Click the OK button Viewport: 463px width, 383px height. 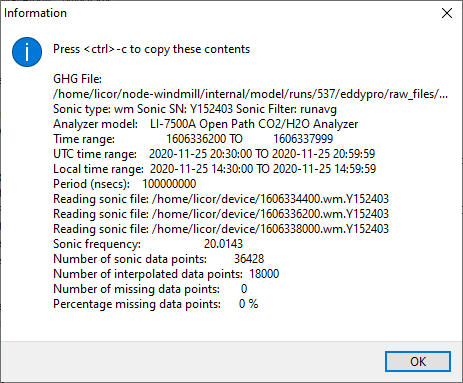[x=418, y=361]
